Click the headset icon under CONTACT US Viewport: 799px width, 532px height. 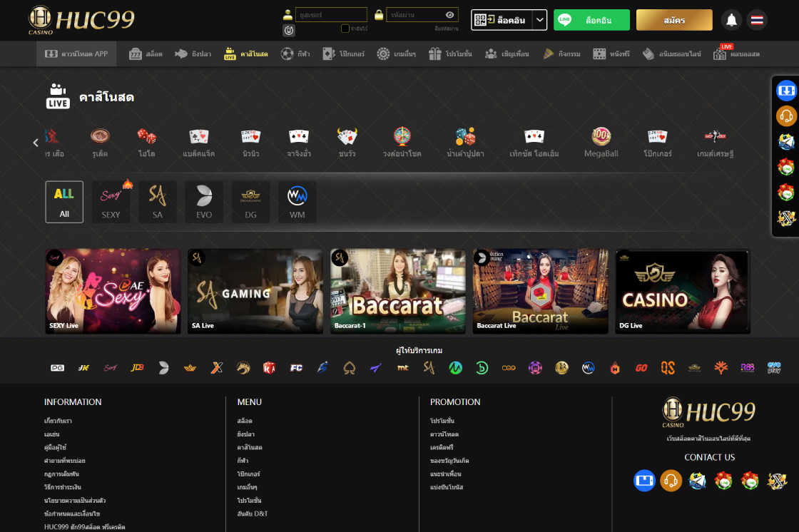coord(671,481)
